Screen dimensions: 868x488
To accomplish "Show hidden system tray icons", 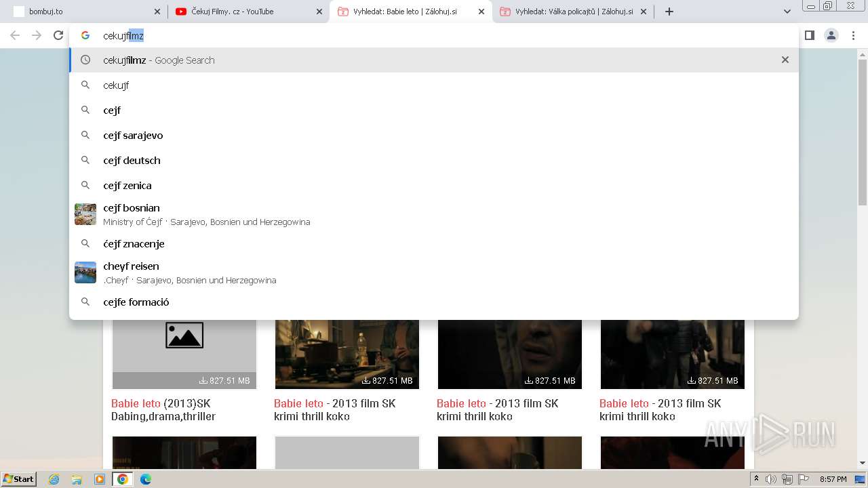I will click(757, 479).
